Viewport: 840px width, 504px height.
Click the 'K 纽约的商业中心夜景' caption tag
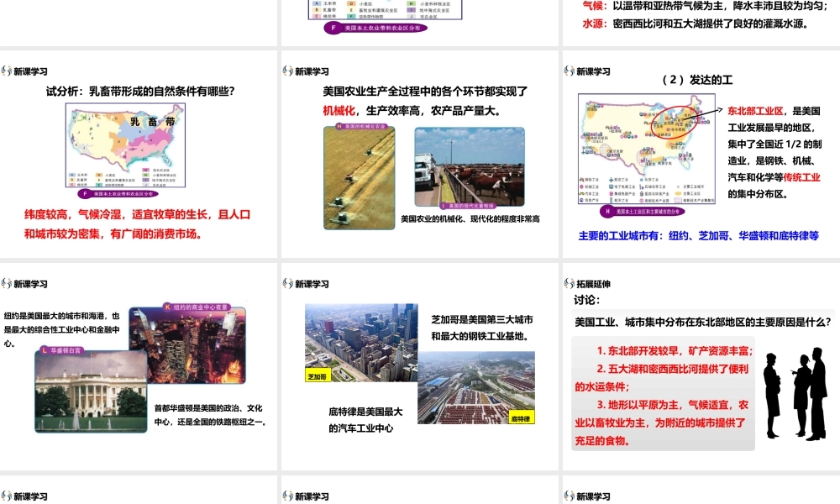[x=197, y=307]
